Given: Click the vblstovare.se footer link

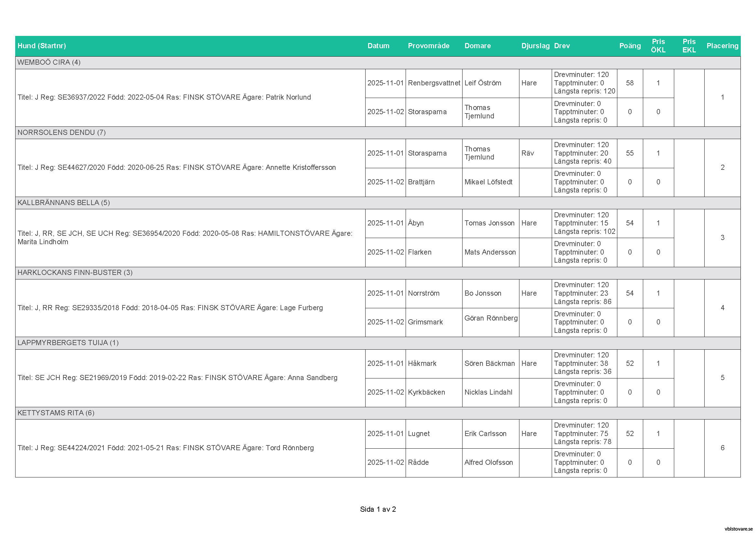Looking at the screenshot, I should pyautogui.click(x=738, y=529).
